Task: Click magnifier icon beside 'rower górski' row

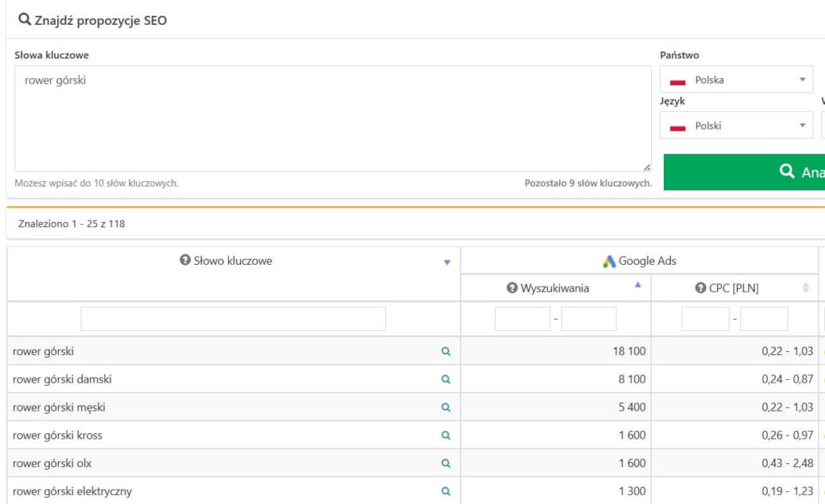Action: [x=446, y=352]
